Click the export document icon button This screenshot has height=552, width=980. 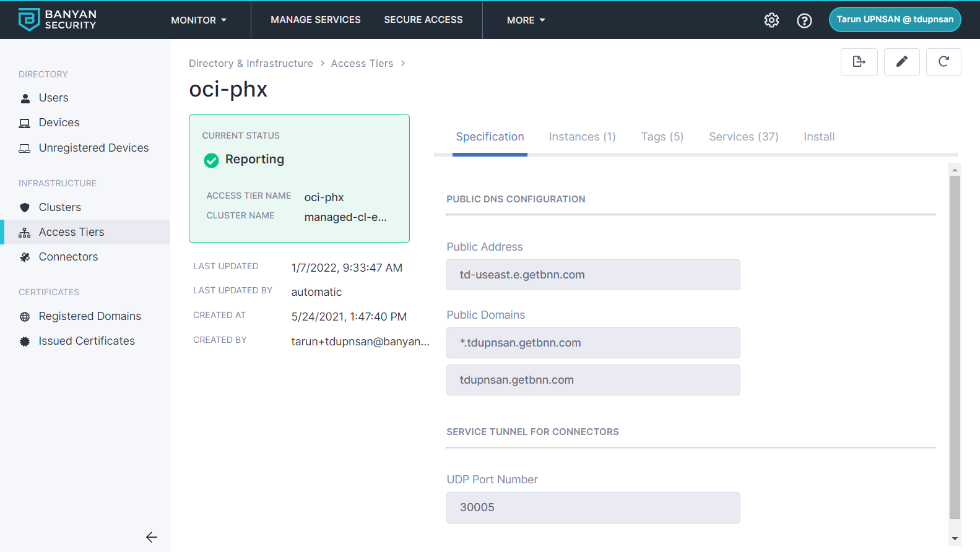click(x=859, y=62)
